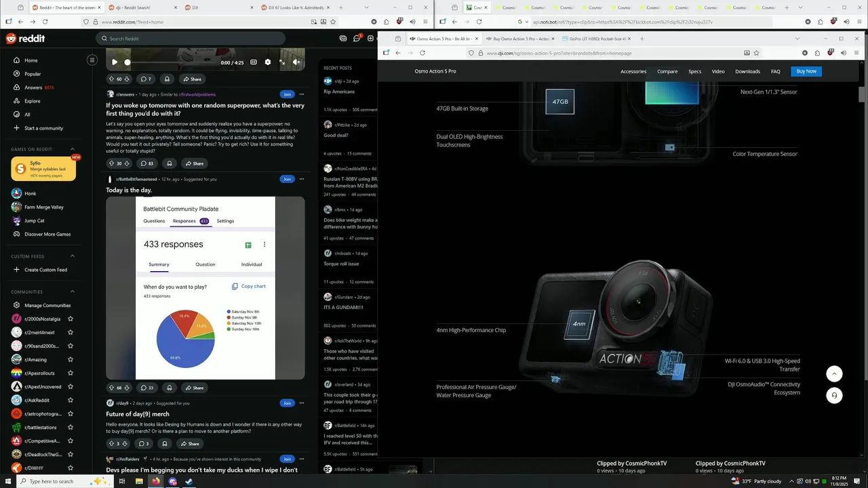Favorite r/Amazing with the star
Viewport: 868px width, 488px height.
[71, 359]
